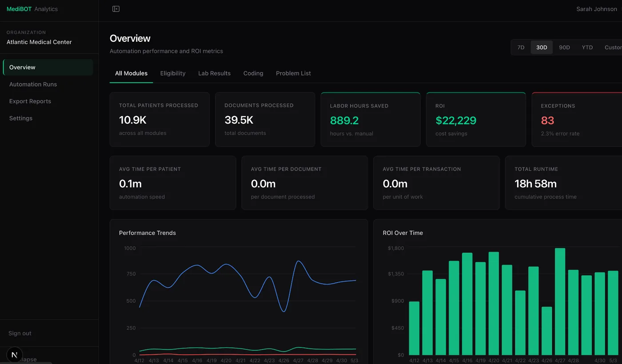This screenshot has height=364, width=622.
Task: Select the 90D time range
Action: (x=564, y=47)
